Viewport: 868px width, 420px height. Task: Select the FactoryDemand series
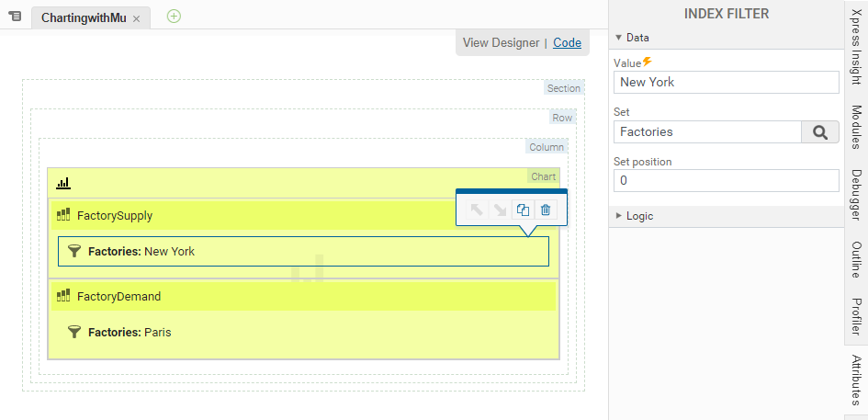(x=118, y=296)
